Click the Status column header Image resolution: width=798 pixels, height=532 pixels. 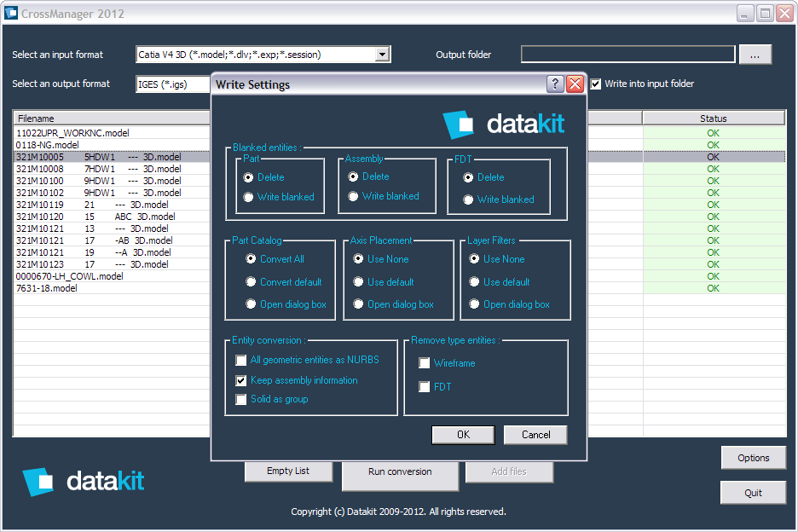[x=713, y=119]
